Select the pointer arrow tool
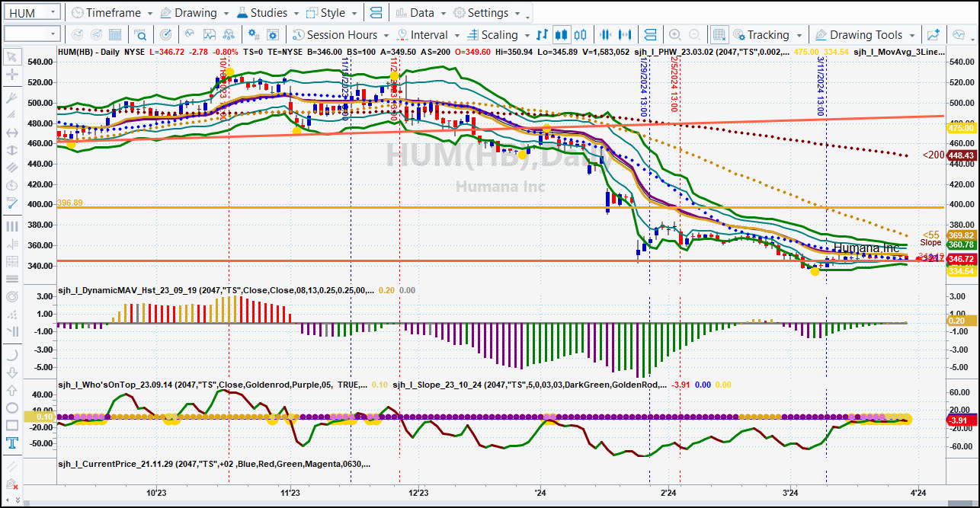The width and height of the screenshot is (980, 508). click(x=11, y=56)
